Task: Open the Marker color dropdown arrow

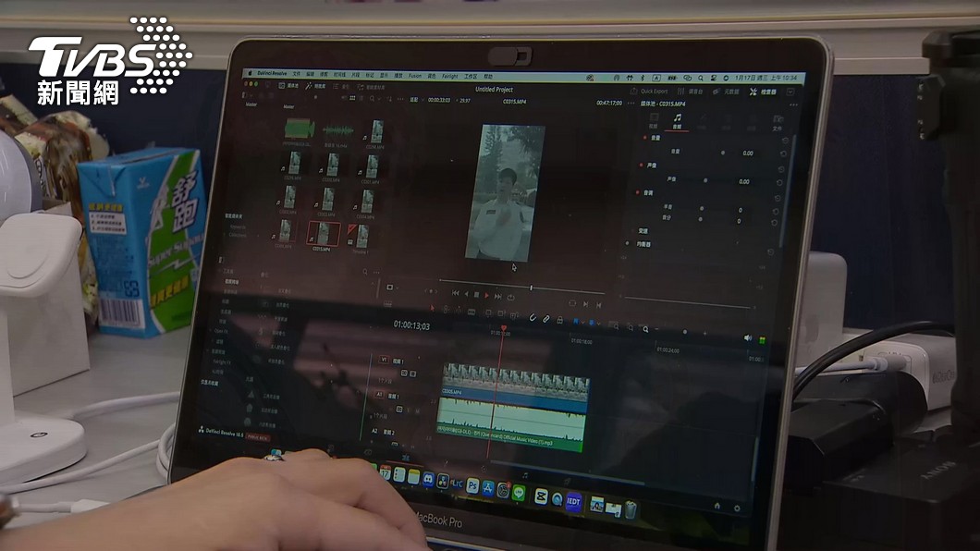Action: (x=597, y=324)
